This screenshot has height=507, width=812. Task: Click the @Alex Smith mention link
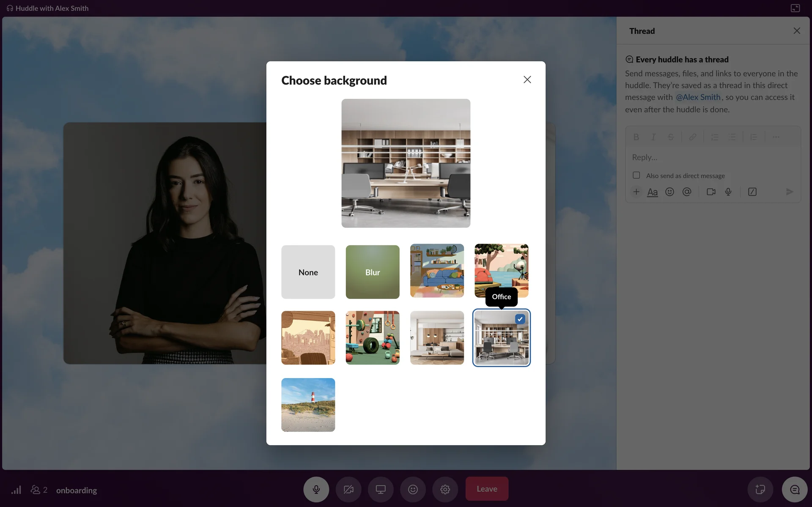point(698,97)
